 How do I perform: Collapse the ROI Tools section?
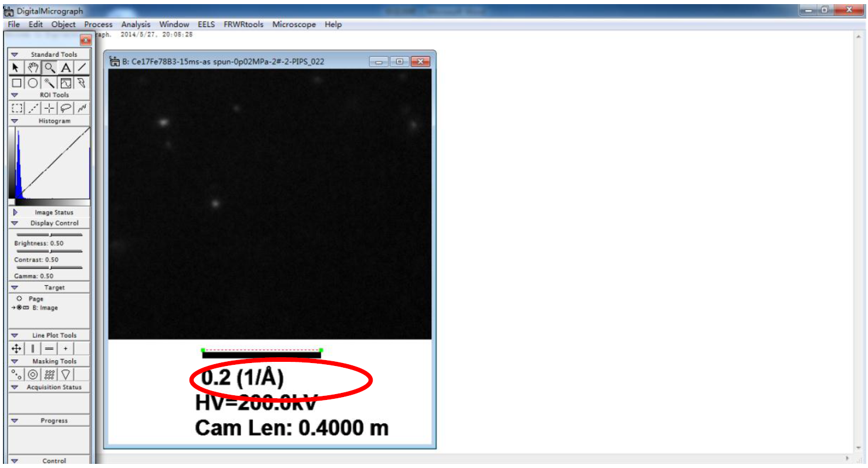(x=15, y=95)
